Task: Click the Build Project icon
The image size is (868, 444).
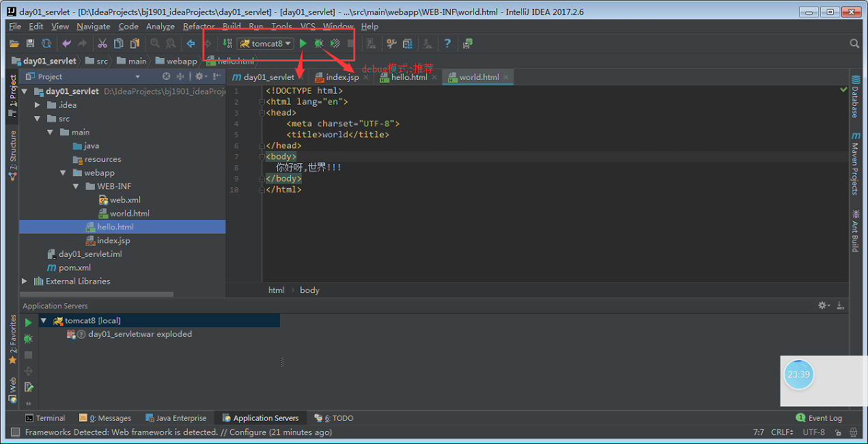Action: (227, 44)
